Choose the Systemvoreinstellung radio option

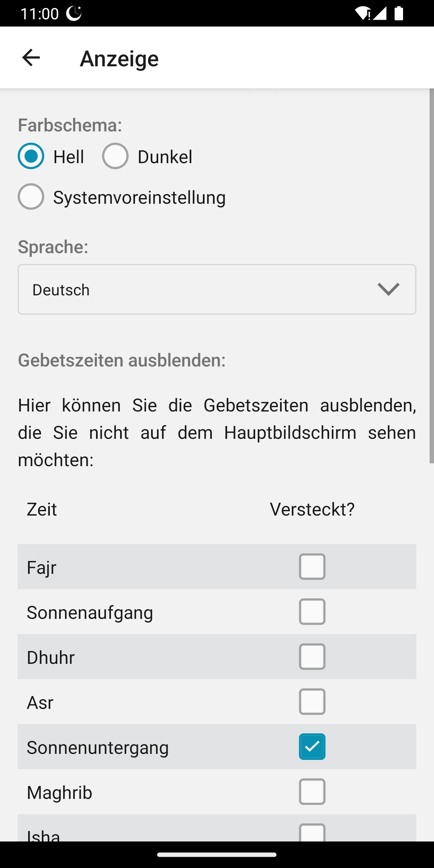point(31,197)
